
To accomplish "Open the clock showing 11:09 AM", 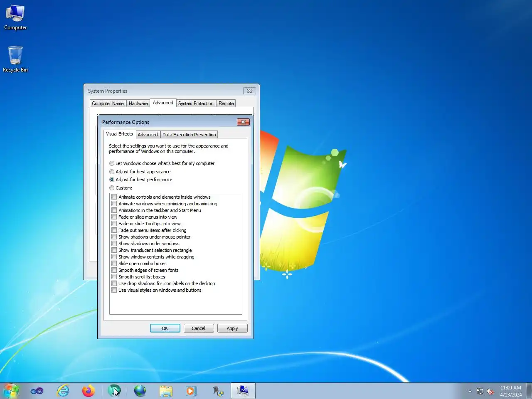I will point(511,391).
